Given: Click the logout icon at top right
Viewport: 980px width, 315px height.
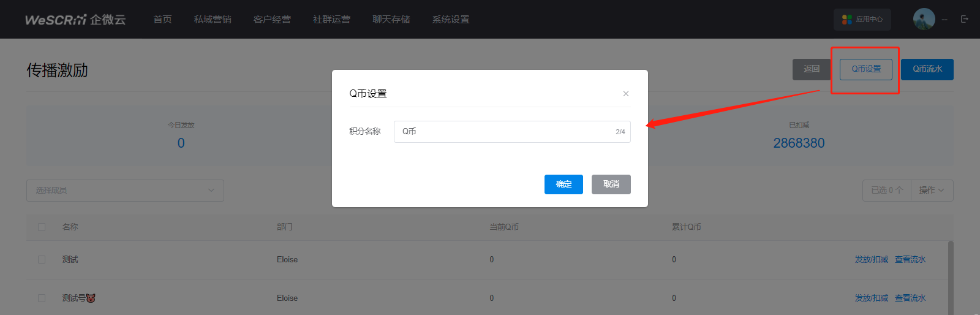Looking at the screenshot, I should tap(964, 20).
